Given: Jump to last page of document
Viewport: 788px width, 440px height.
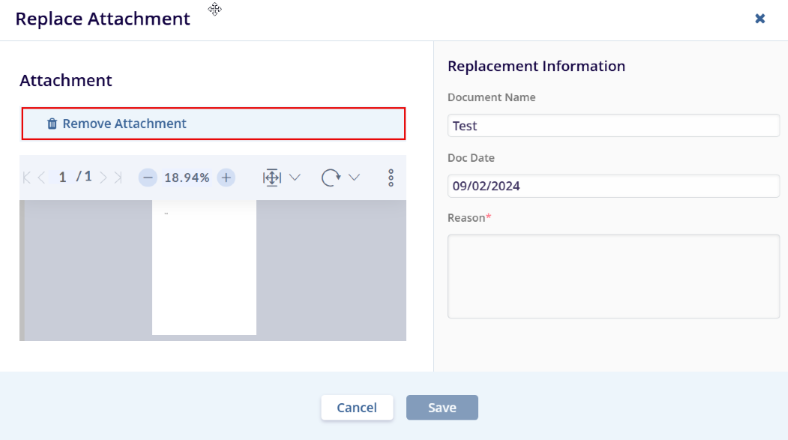Looking at the screenshot, I should tap(117, 177).
